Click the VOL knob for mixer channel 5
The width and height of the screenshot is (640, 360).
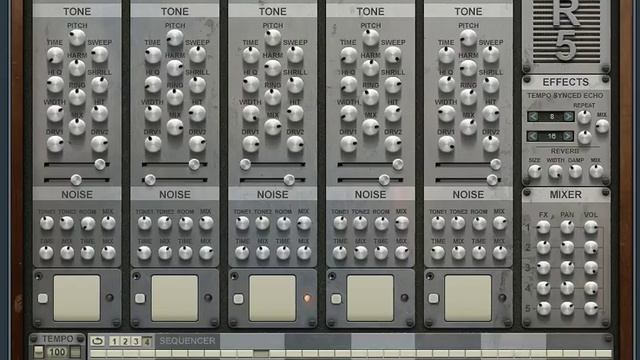[x=591, y=308]
